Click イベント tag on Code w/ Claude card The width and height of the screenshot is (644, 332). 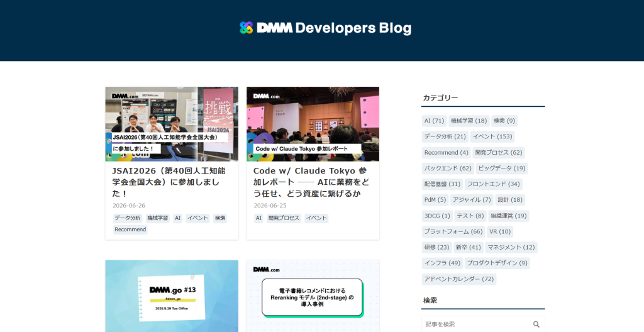point(316,218)
